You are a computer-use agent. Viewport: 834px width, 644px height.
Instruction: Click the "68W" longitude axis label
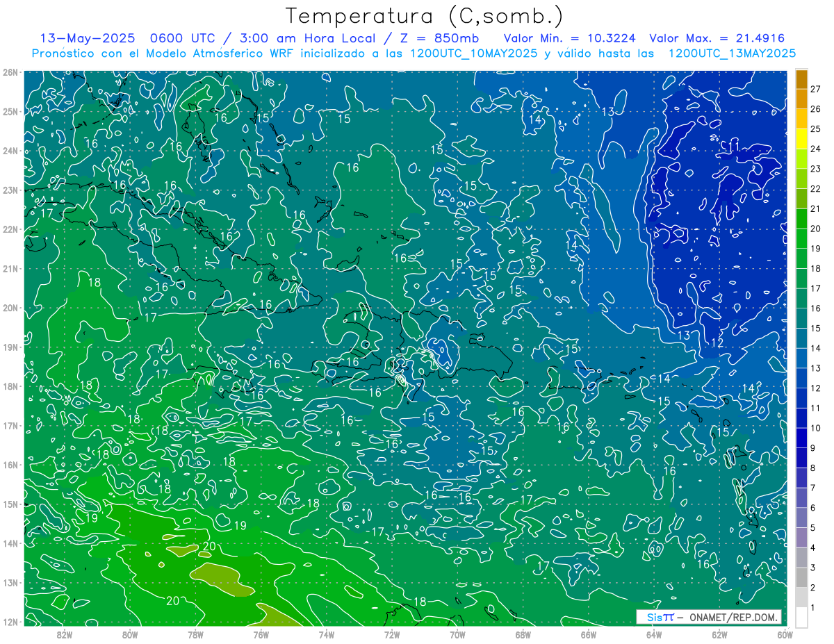523,634
